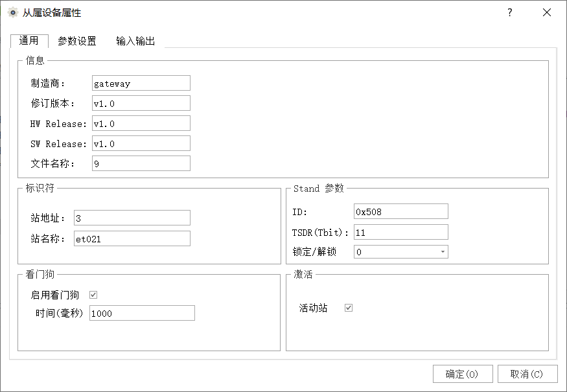Focus the HW Release text field
Screen dimensions: 567x392
[x=141, y=123]
